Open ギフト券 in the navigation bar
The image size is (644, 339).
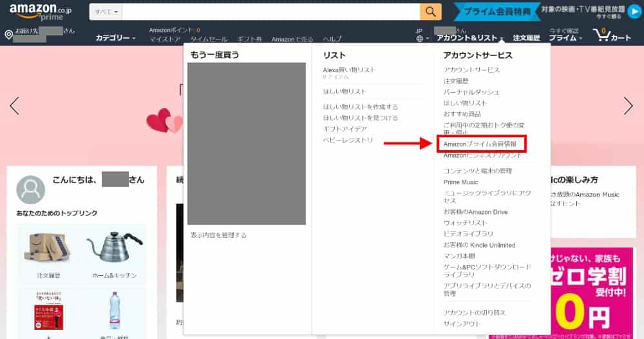coord(249,39)
